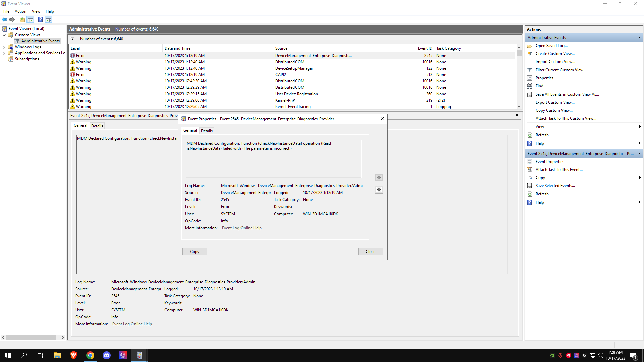The width and height of the screenshot is (644, 362).
Task: Click the Refresh icon under Administrative Events
Action: point(530,135)
